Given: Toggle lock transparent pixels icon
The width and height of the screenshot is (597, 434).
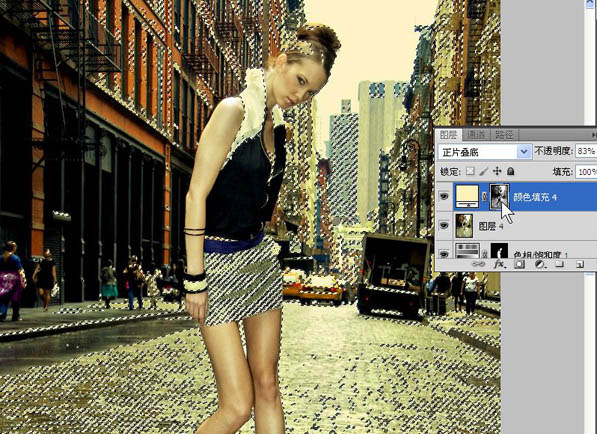Looking at the screenshot, I should (470, 171).
